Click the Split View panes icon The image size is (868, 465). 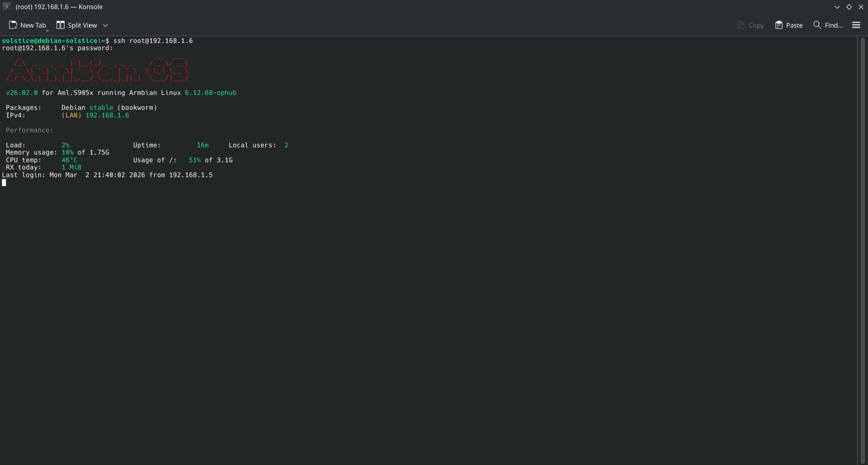(60, 25)
